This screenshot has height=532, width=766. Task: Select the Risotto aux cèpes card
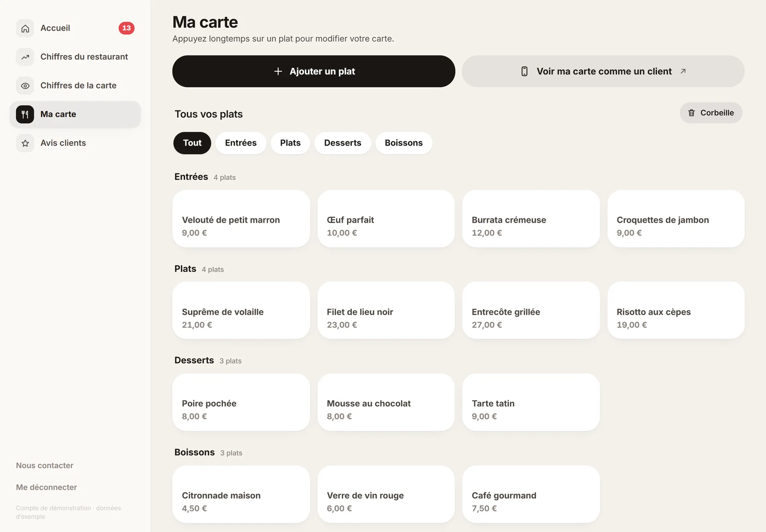pos(676,310)
